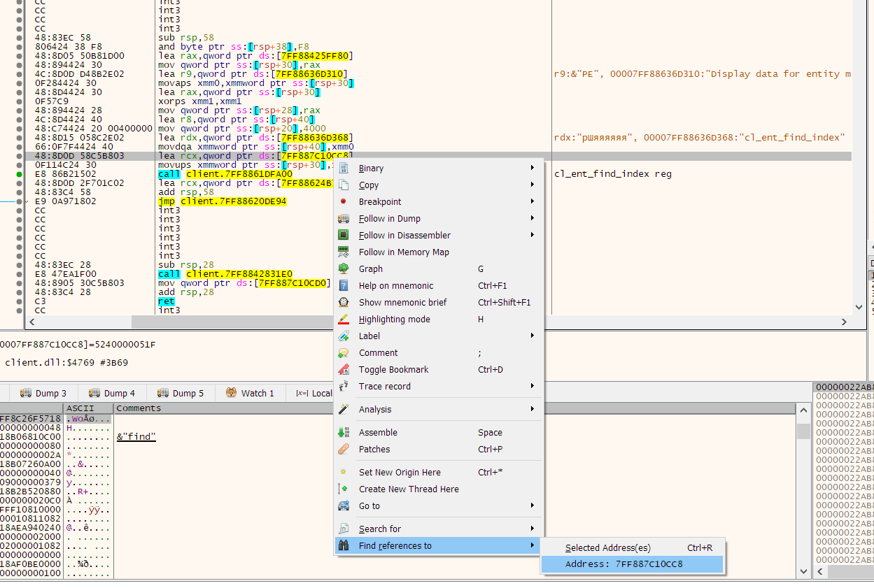
Task: Toggle breakpoint dot on jmp client.7FF88620DE94 line
Action: pyautogui.click(x=19, y=201)
